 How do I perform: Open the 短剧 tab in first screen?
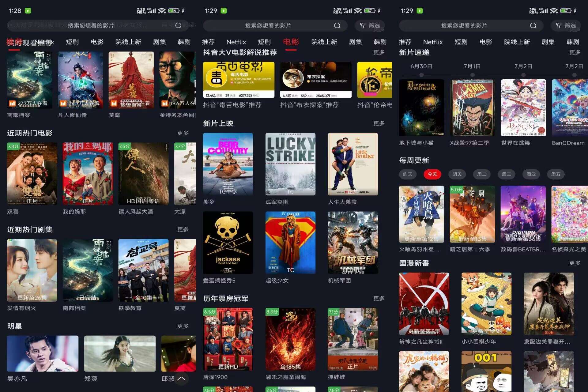[72, 42]
